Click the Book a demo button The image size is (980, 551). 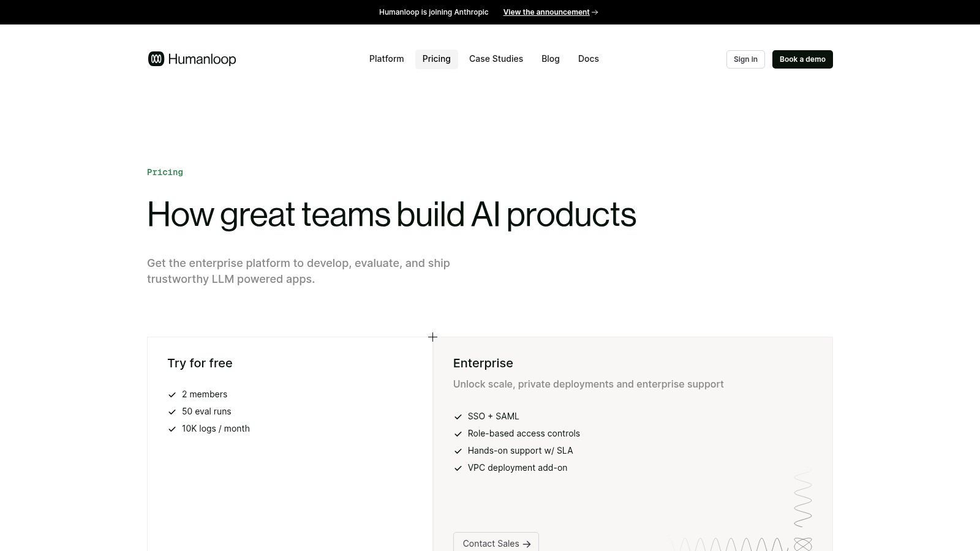tap(802, 59)
